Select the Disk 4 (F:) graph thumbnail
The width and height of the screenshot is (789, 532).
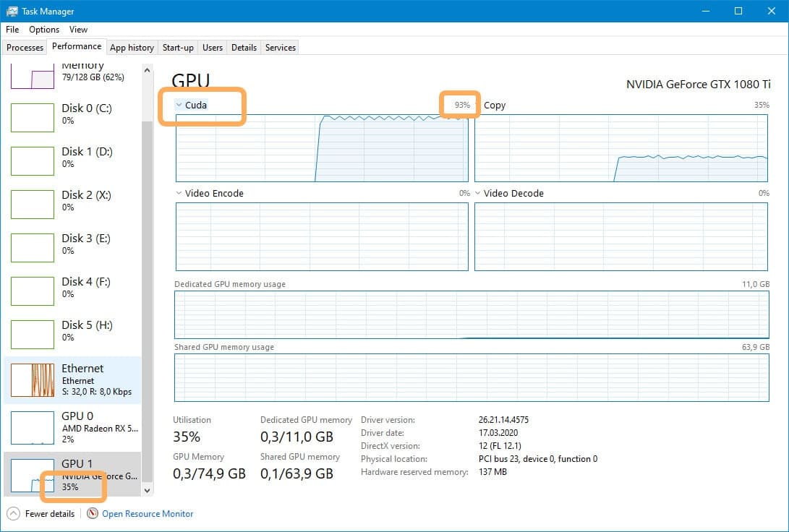[x=33, y=291]
